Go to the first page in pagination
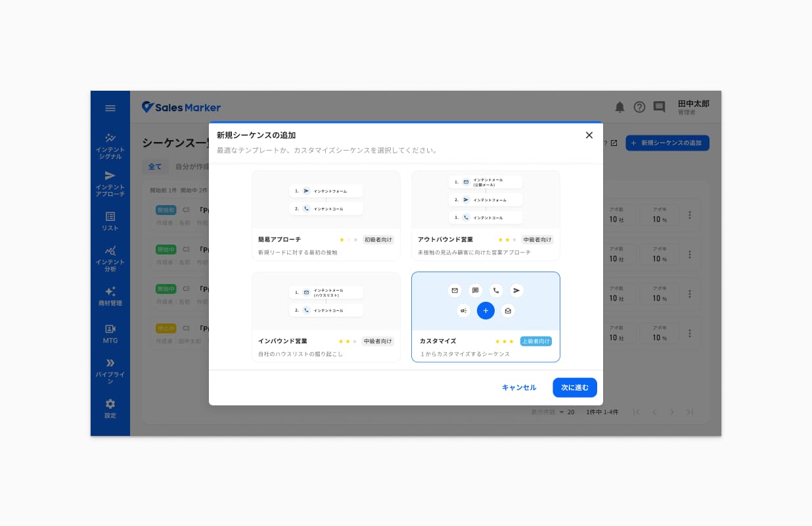Screen dimensions: 812x526 [636, 412]
